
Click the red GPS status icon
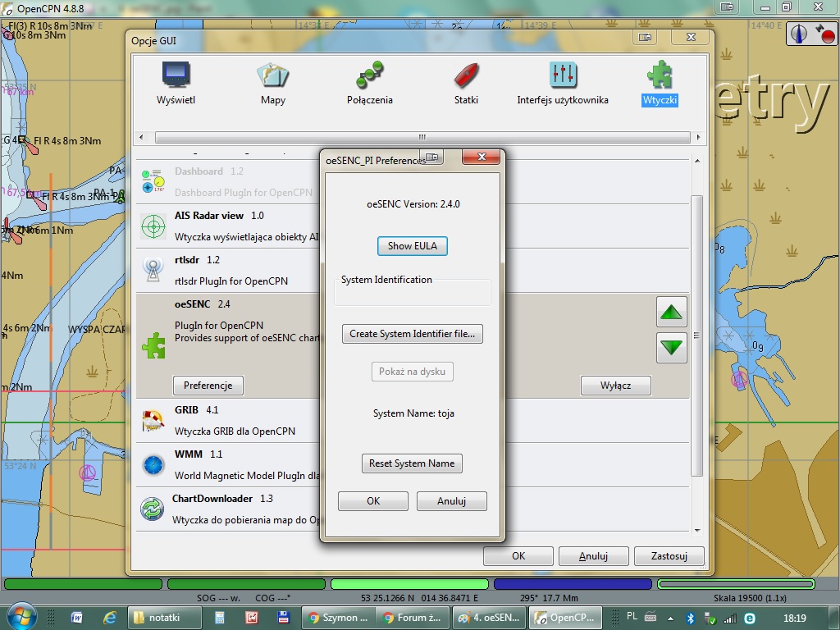pos(824,34)
